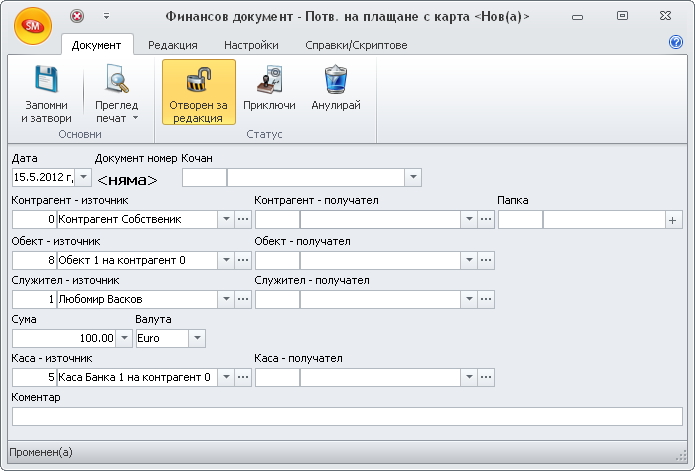Click the Папка plus button

(x=673, y=220)
